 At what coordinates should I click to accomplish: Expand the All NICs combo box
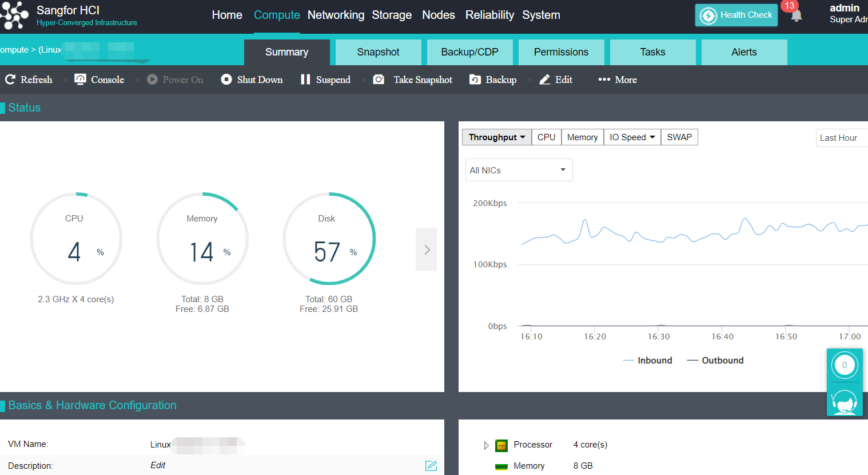519,170
